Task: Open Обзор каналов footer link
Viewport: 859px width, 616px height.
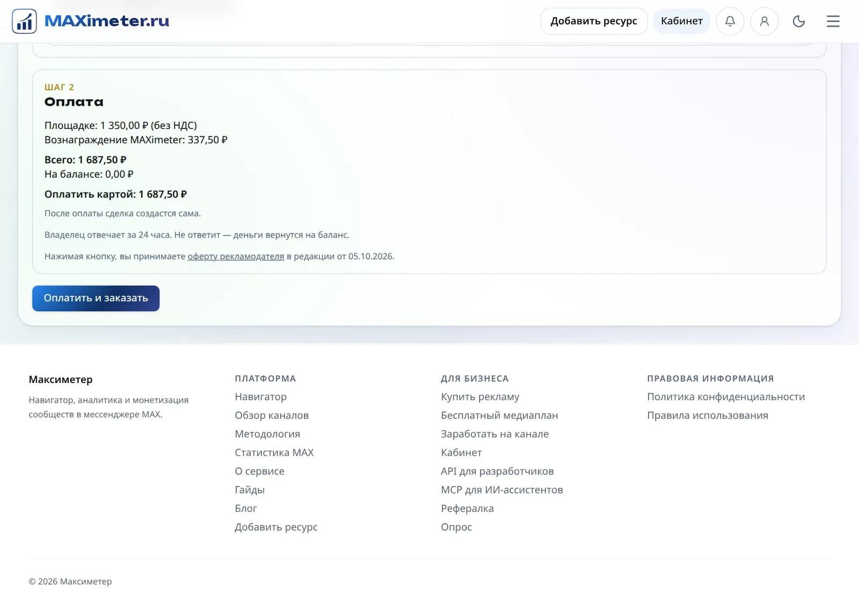Action: [x=272, y=416]
